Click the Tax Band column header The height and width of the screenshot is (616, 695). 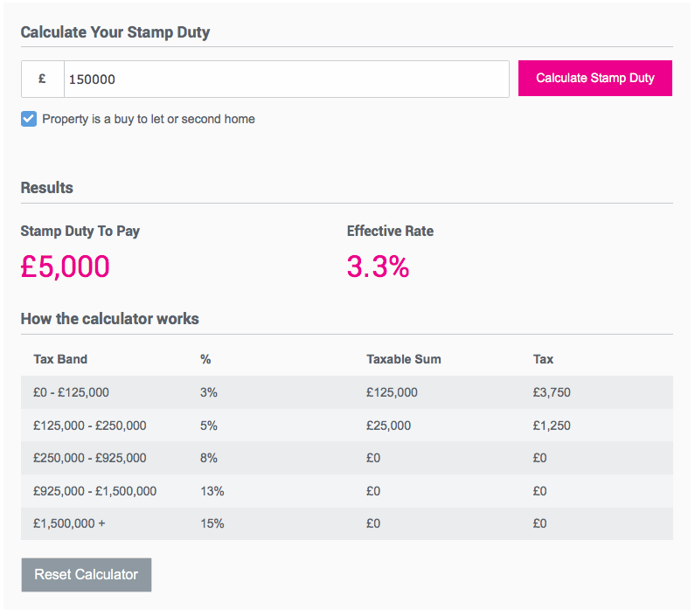click(60, 359)
